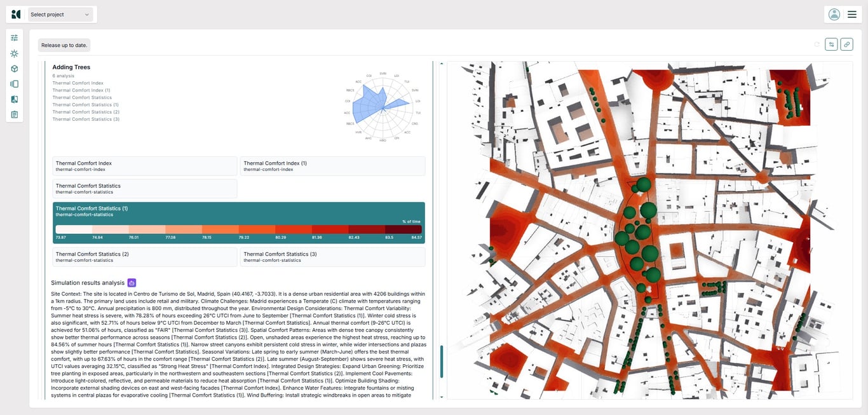
Task: Click Thermal Comfort Index (1) in the analysis list
Action: pos(81,90)
